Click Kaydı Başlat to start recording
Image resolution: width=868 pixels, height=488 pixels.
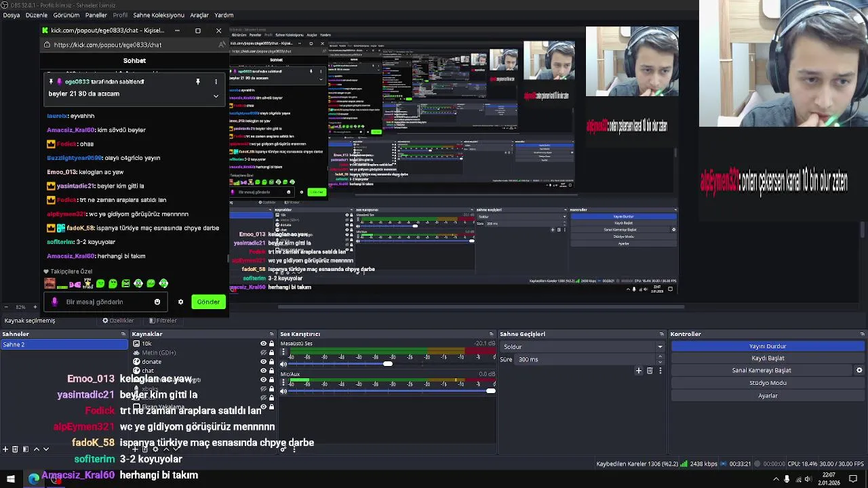768,358
